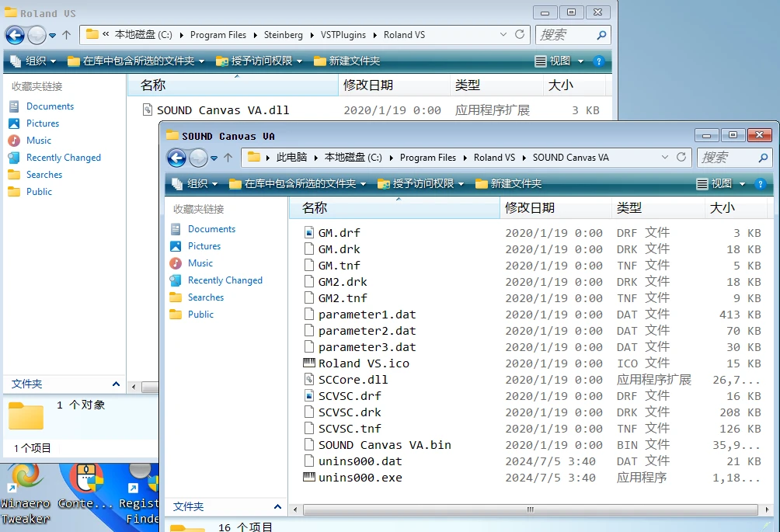
Task: Select the SCVSC.drf file icon
Action: [x=309, y=396]
